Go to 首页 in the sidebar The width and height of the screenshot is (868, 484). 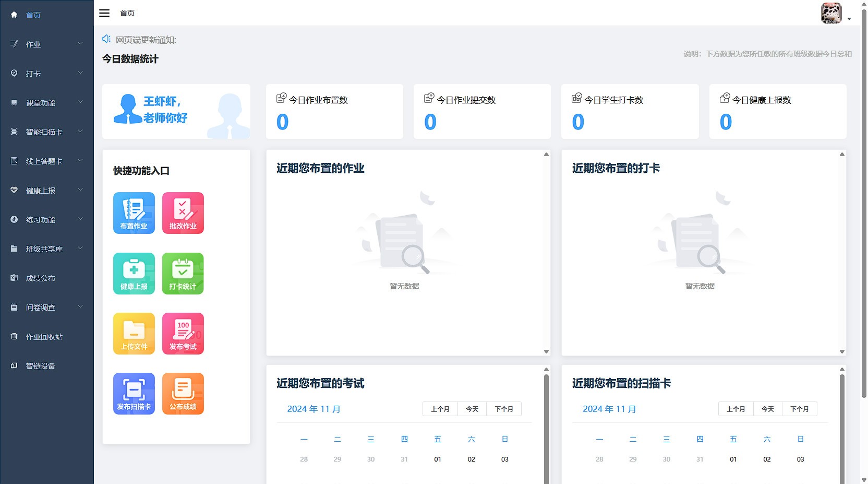pos(33,15)
